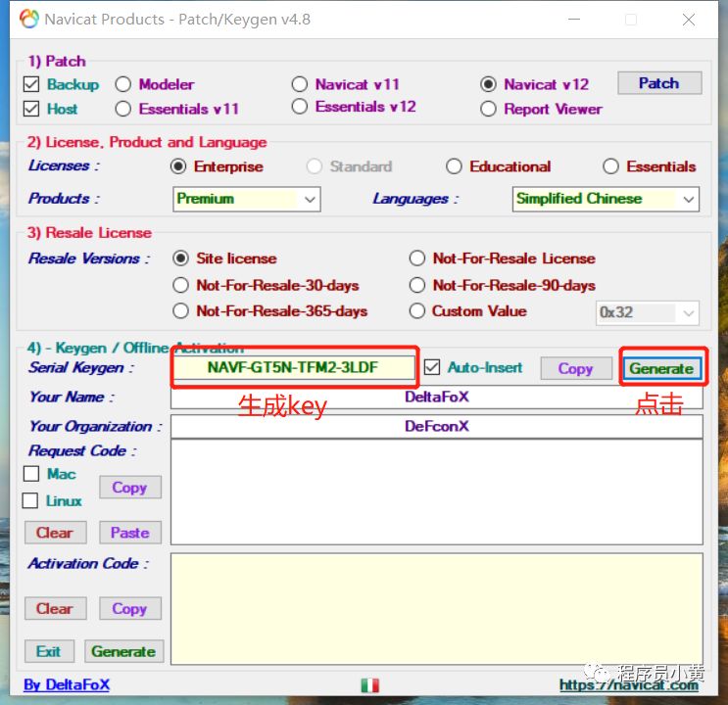Select the Modeler radio button
This screenshot has height=705, width=728.
pyautogui.click(x=123, y=84)
